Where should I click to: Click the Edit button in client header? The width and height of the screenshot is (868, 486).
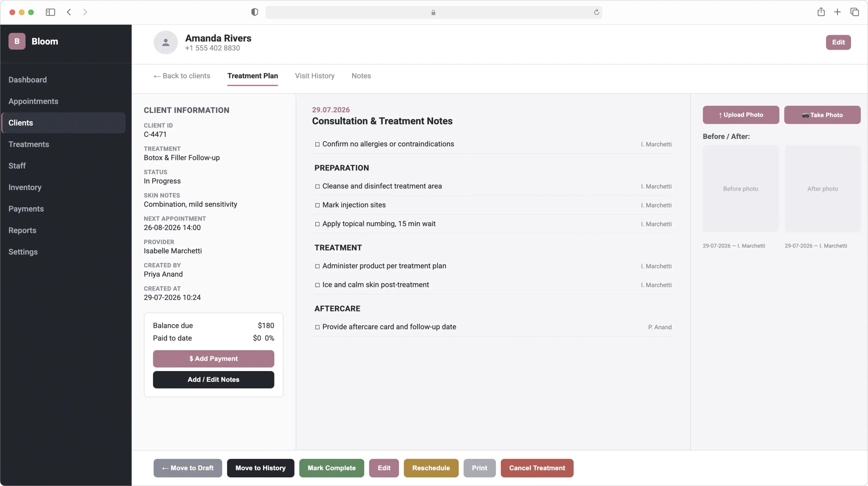pos(838,42)
